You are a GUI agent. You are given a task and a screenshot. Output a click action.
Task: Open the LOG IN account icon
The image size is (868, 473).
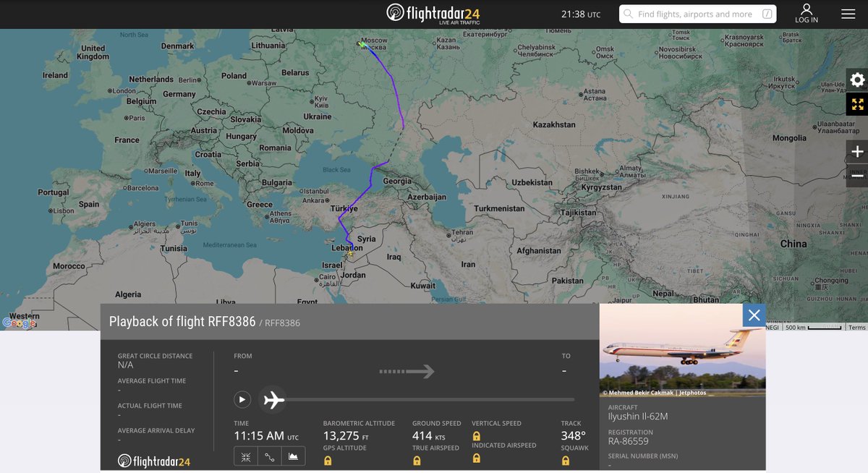(807, 14)
